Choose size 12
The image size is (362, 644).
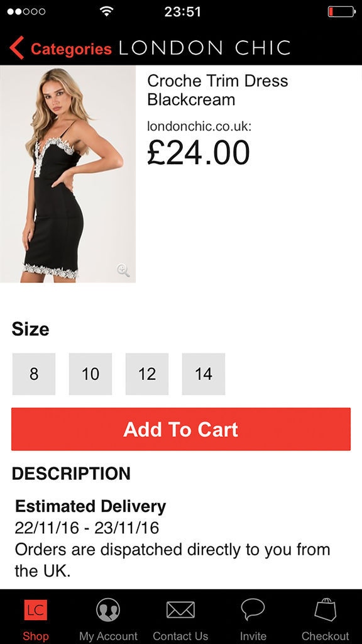(147, 374)
